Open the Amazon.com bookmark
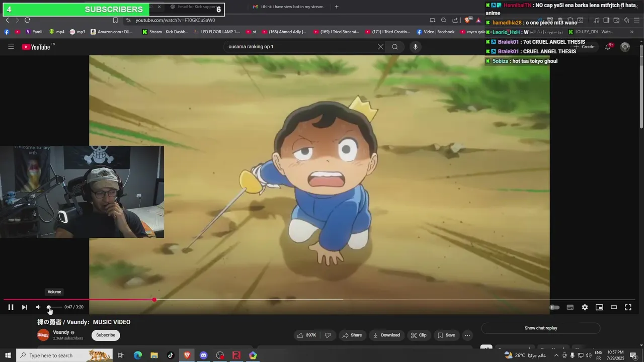This screenshot has width=644, height=362. point(112,32)
